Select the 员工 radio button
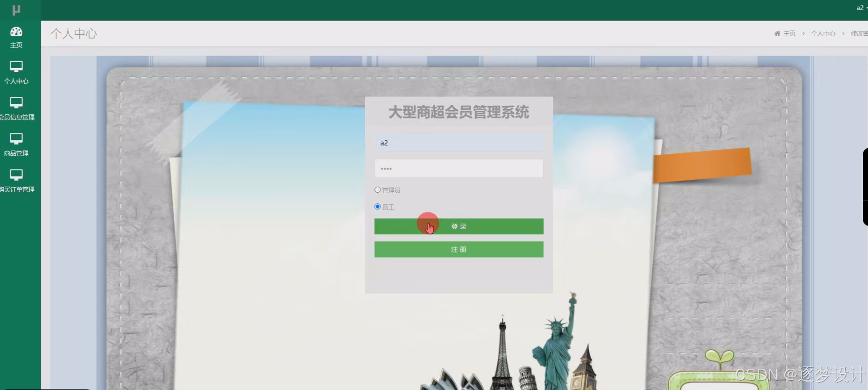Viewport: 868px width, 390px height. [378, 207]
